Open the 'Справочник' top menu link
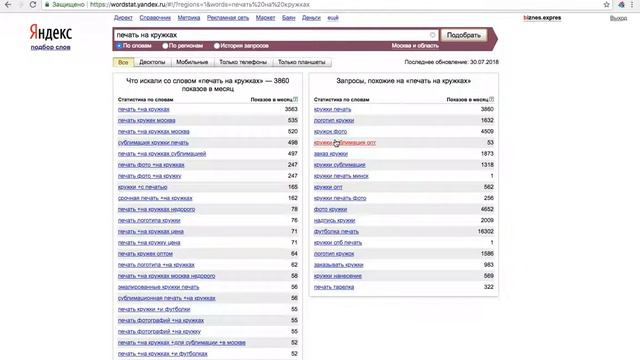The height and width of the screenshot is (360, 640). point(155,18)
